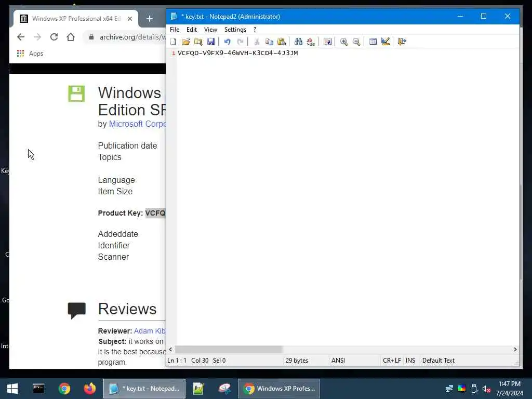Close the Windows XP Professional Chrome tab
This screenshot has height=399, width=532.
coord(130,19)
